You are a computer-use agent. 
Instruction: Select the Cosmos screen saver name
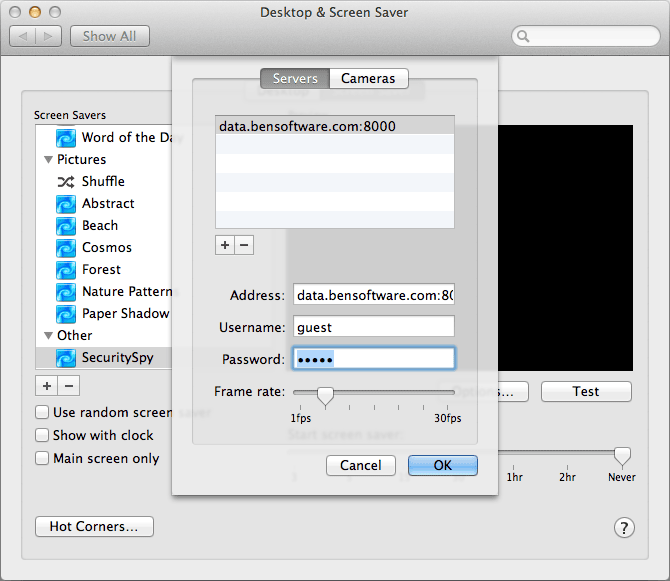pyautogui.click(x=107, y=248)
